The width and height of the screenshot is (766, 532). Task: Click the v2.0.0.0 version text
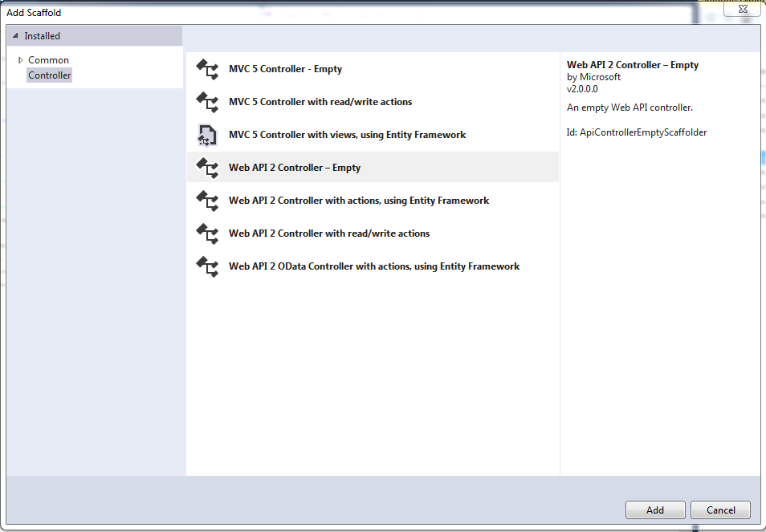coord(582,89)
